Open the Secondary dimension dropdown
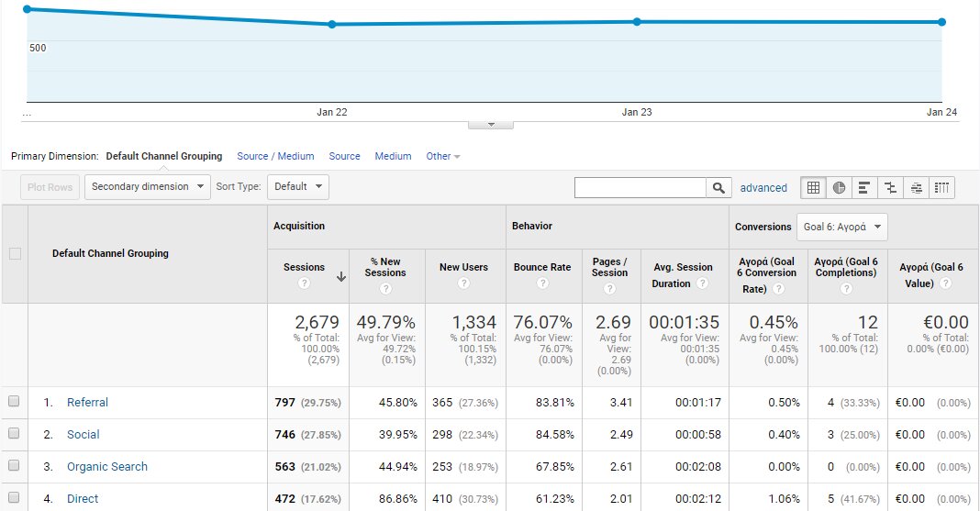The width and height of the screenshot is (980, 511). click(x=147, y=187)
